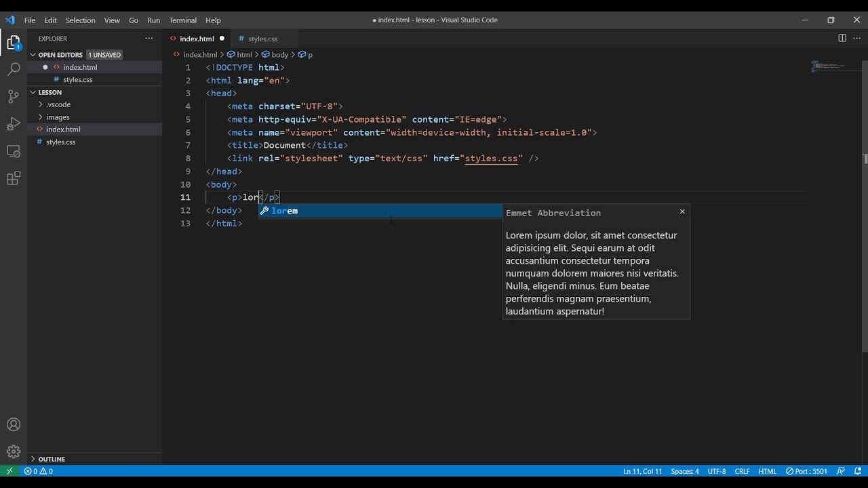Switch to the styles.css editor tab
The image size is (868, 488).
point(263,39)
